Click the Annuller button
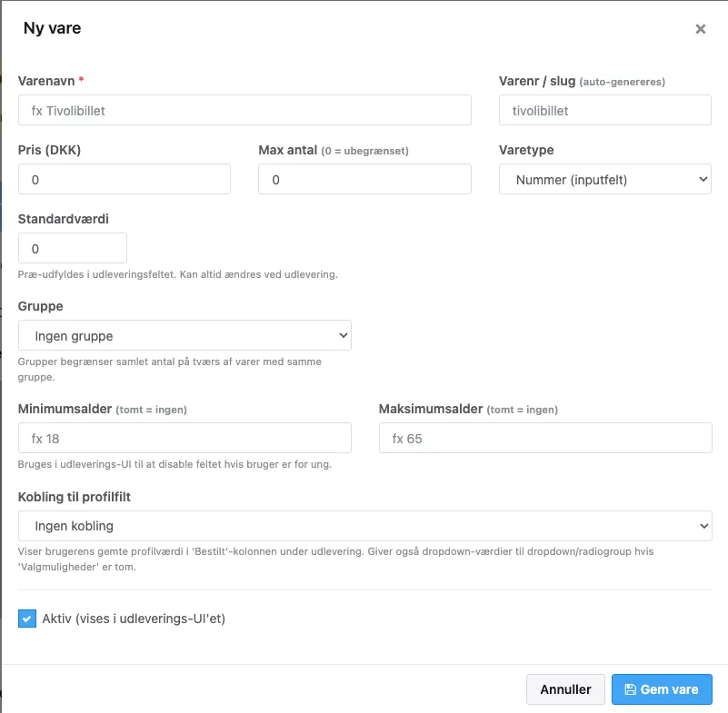 (x=565, y=689)
